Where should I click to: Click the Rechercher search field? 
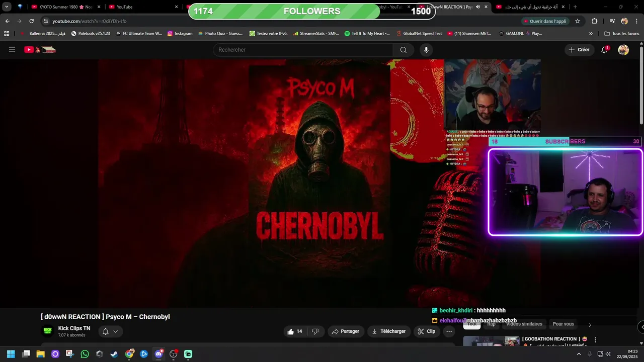coord(303,50)
